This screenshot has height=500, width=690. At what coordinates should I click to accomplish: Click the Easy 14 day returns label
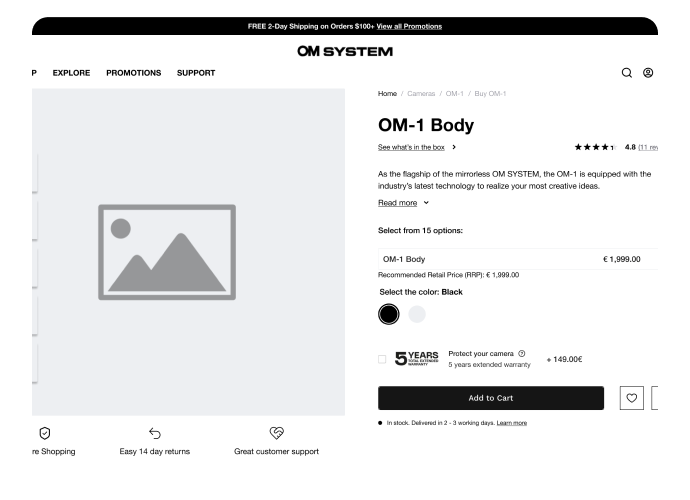[154, 452]
